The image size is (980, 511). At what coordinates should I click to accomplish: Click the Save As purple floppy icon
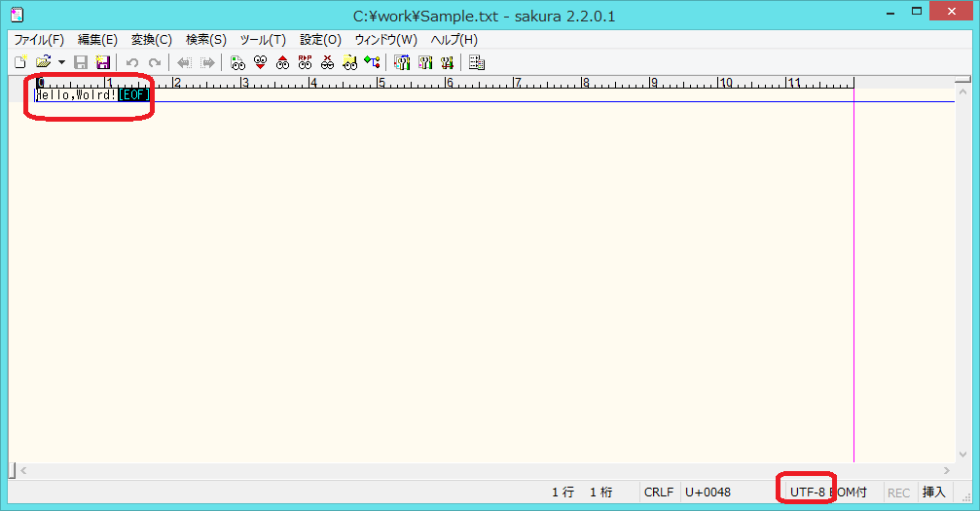(102, 62)
